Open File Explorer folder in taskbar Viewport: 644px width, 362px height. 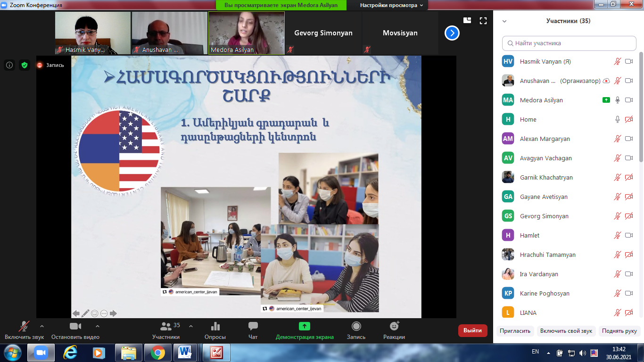[x=128, y=353]
